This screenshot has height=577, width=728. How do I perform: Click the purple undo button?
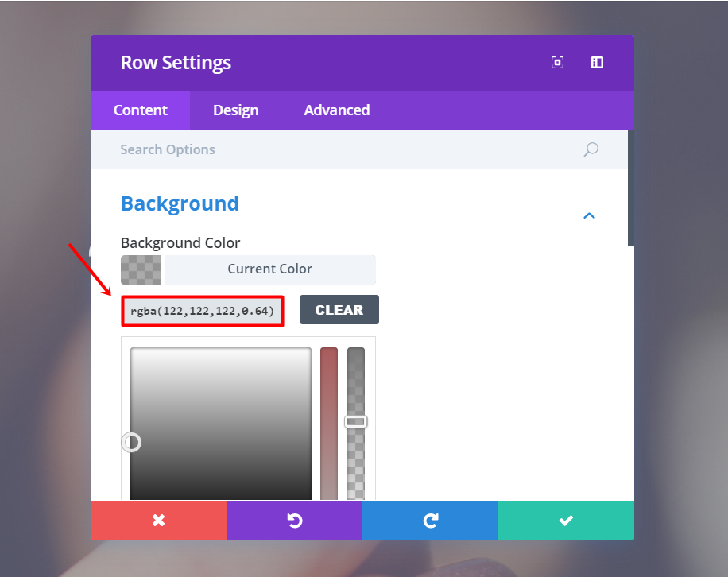pyautogui.click(x=294, y=521)
